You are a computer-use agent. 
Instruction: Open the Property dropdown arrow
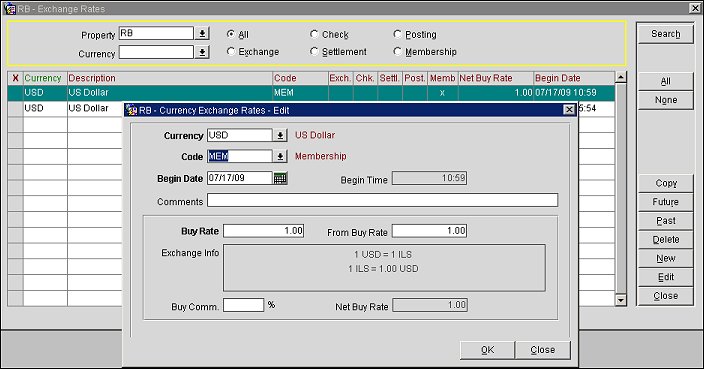(x=202, y=33)
